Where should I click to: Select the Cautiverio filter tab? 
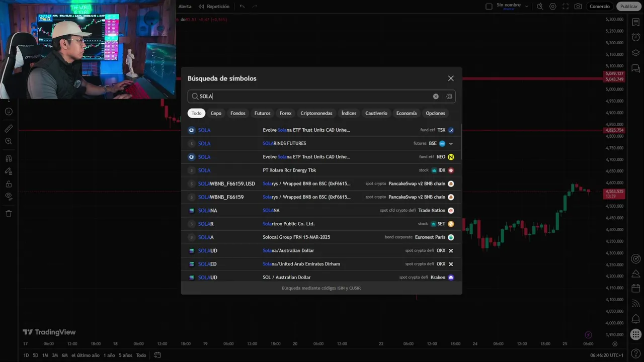pos(376,113)
